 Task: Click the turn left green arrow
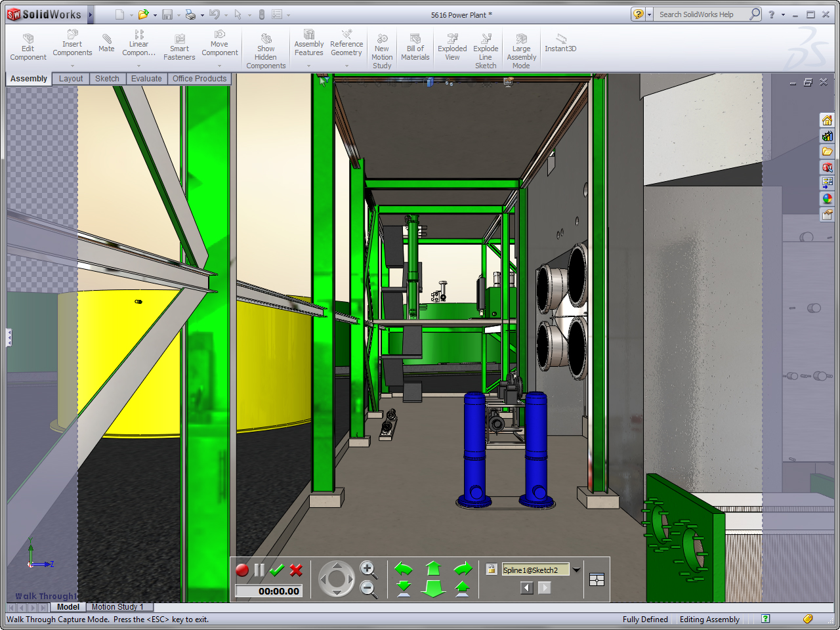(404, 568)
